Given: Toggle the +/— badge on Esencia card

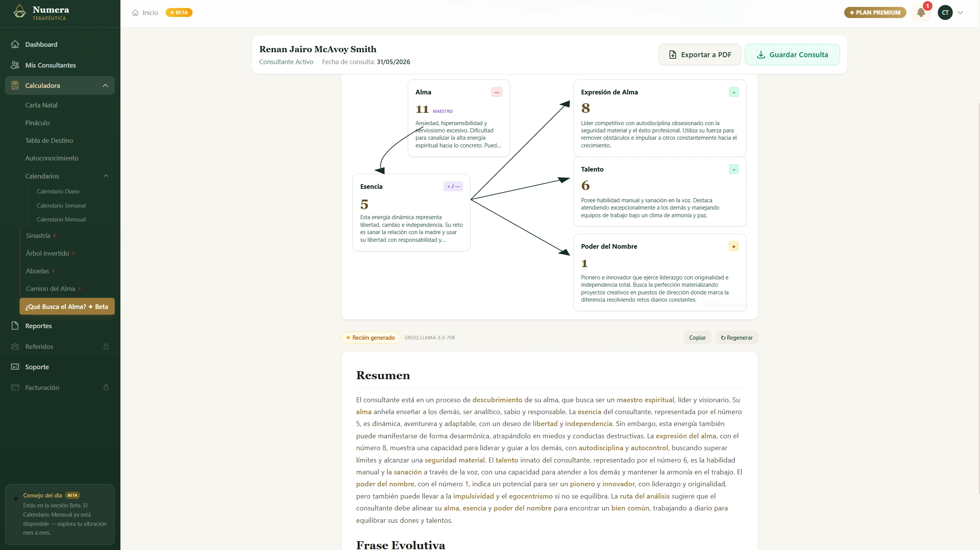Looking at the screenshot, I should click(453, 187).
